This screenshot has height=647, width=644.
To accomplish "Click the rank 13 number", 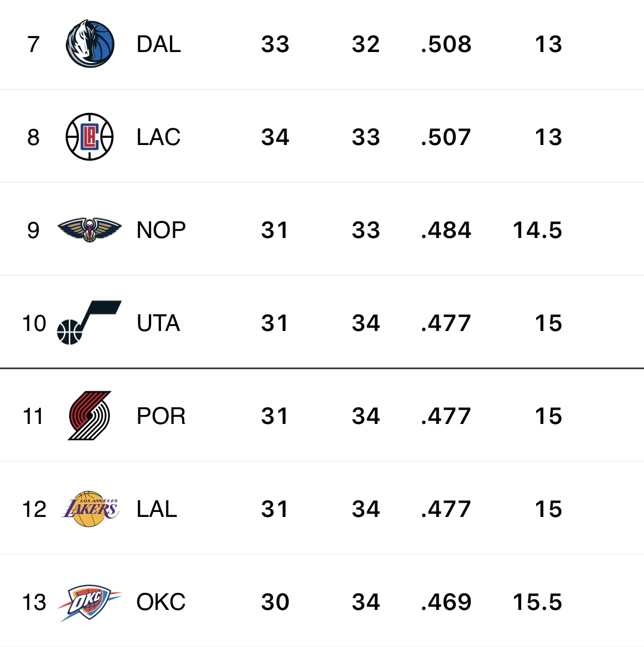I will (x=34, y=602).
